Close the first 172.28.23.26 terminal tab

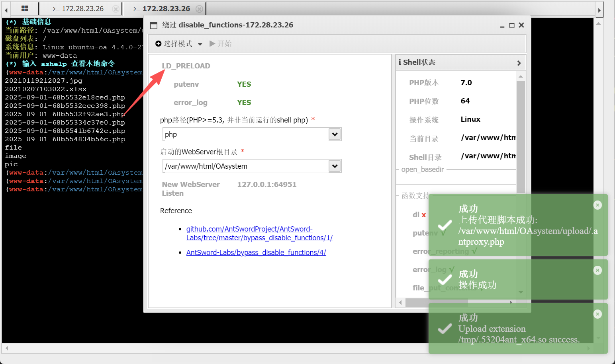(116, 9)
